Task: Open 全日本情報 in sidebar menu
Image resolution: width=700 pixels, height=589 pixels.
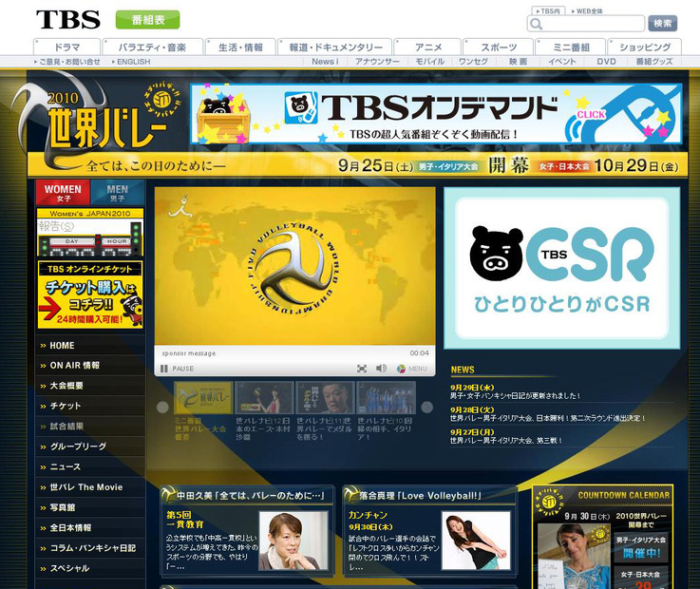Action: click(90, 528)
